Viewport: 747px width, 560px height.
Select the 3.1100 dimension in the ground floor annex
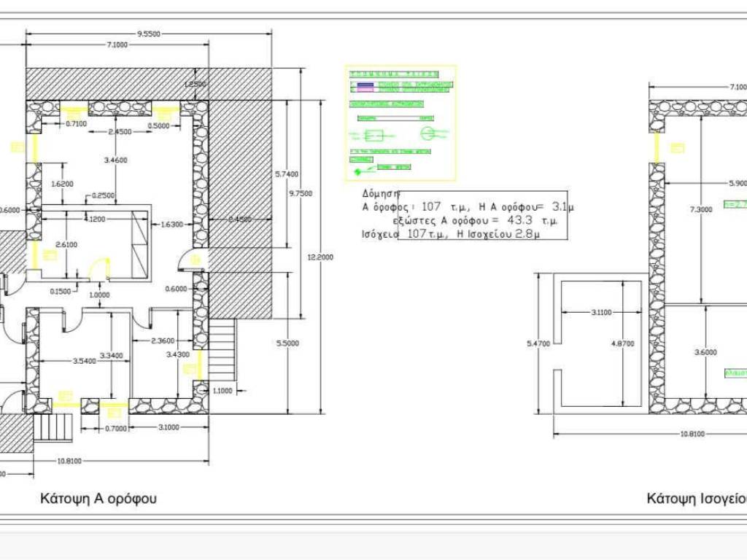(602, 312)
